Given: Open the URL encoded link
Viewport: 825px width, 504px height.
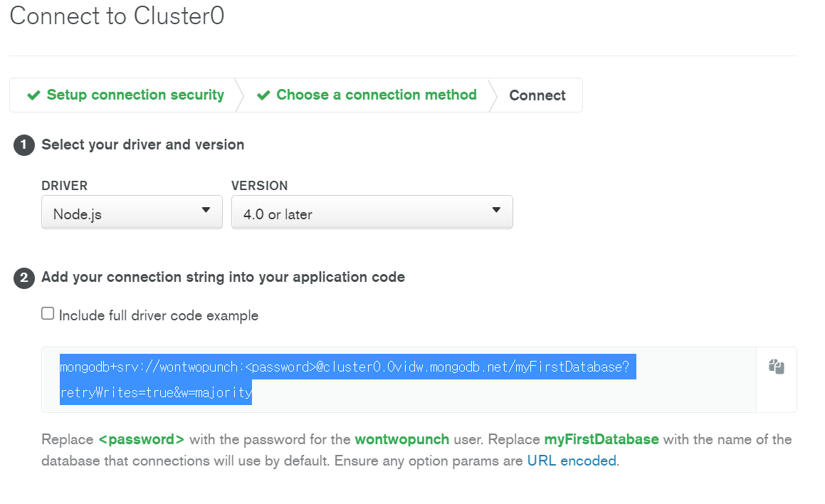Looking at the screenshot, I should click(x=572, y=461).
